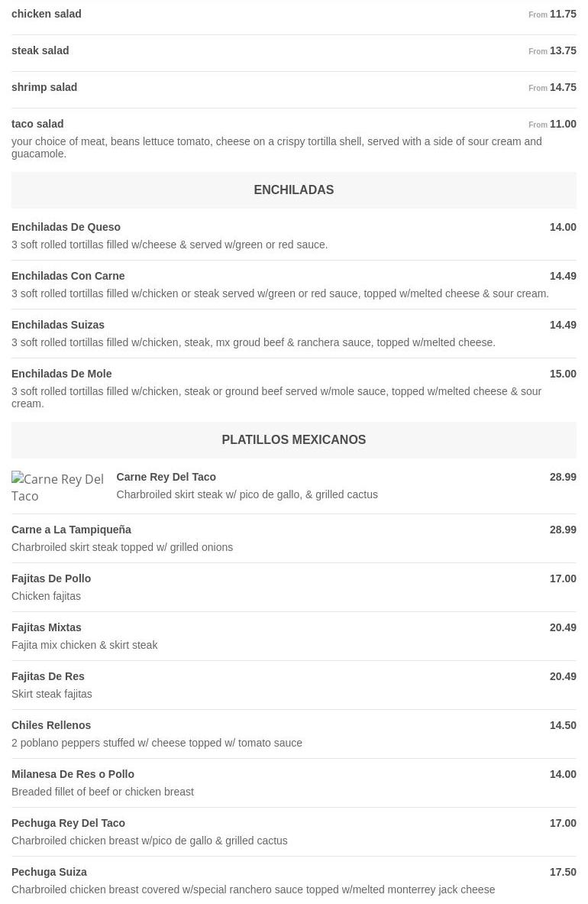
Task: Select Enchiladas De Queso
Action: [66, 227]
